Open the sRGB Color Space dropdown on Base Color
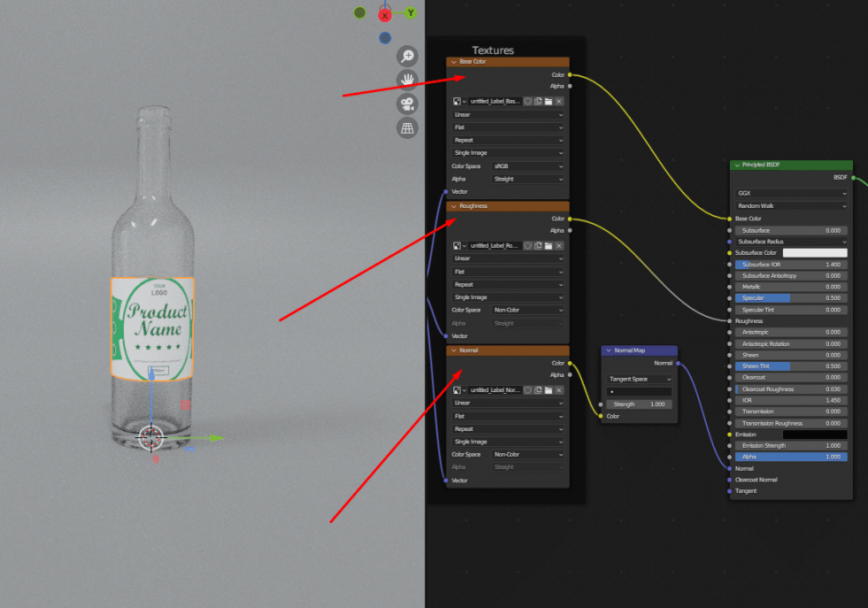 click(529, 166)
